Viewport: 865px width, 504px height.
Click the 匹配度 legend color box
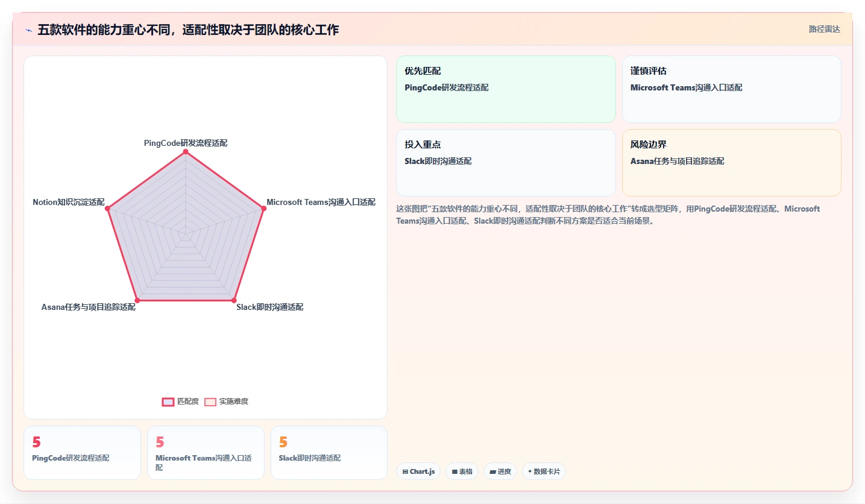pyautogui.click(x=168, y=402)
